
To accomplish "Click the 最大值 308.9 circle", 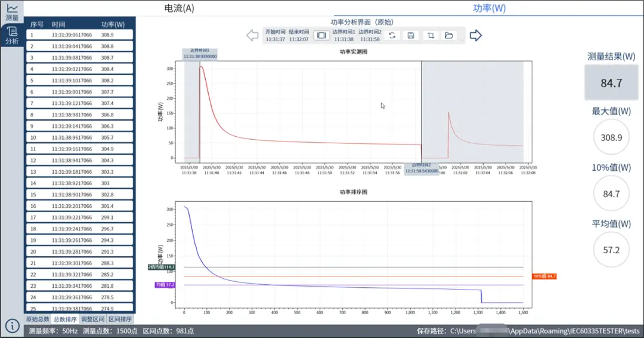I will click(611, 137).
